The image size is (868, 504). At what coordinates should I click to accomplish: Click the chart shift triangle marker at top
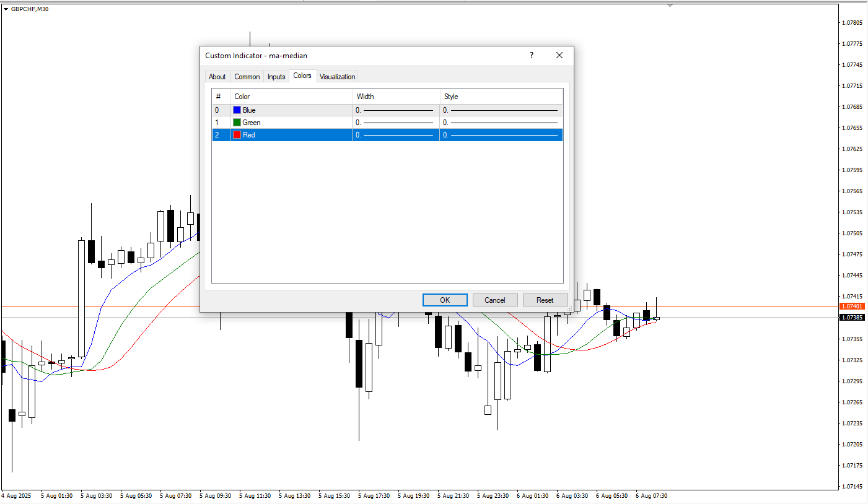tap(670, 6)
